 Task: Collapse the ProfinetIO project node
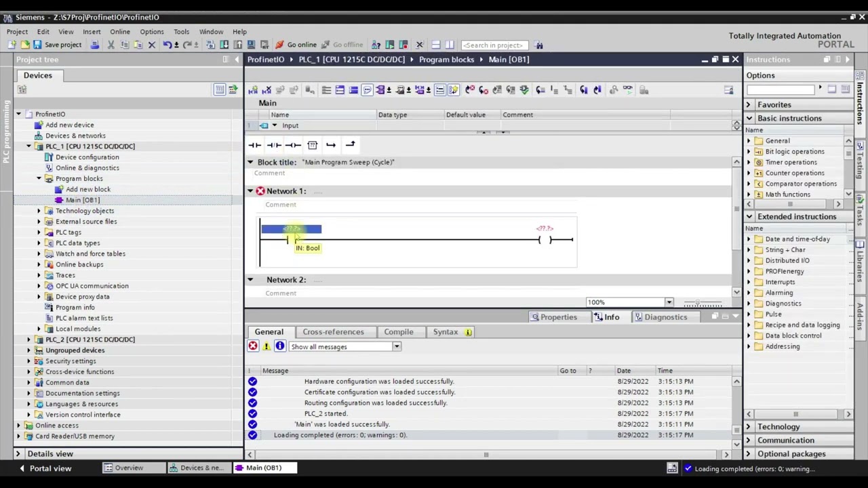pos(18,115)
